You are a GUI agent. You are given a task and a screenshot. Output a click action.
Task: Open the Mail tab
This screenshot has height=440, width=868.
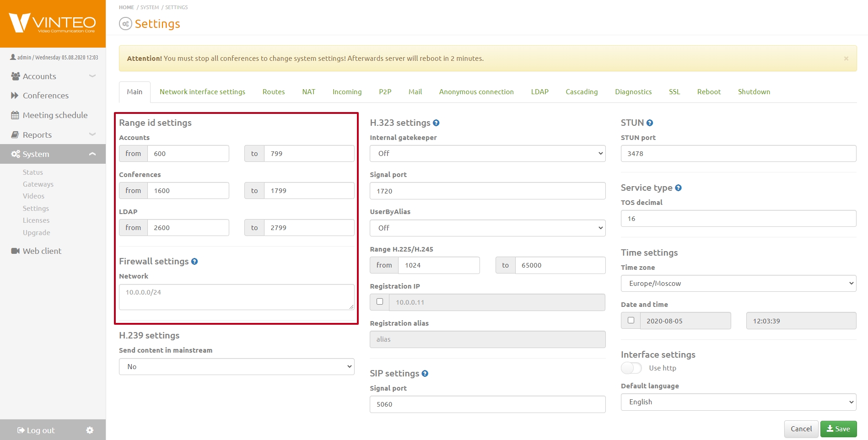point(415,92)
